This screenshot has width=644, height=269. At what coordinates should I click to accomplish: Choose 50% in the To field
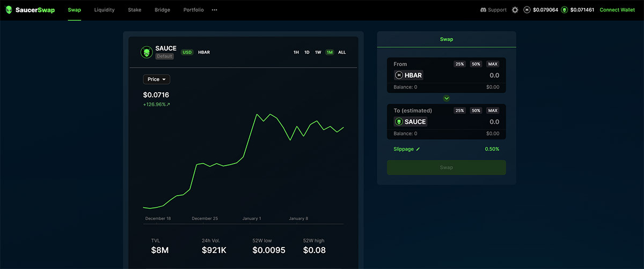point(476,110)
